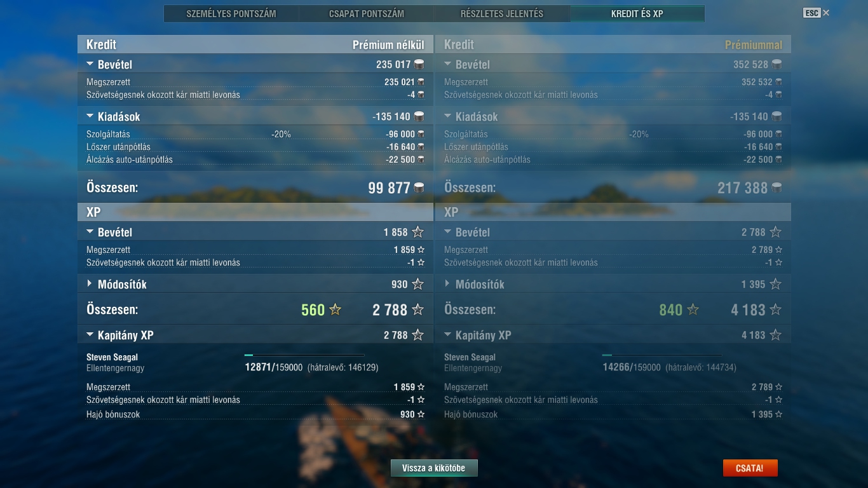This screenshot has width=868, height=488.
Task: Click the gold free XP star beside 560
Action: tap(336, 309)
